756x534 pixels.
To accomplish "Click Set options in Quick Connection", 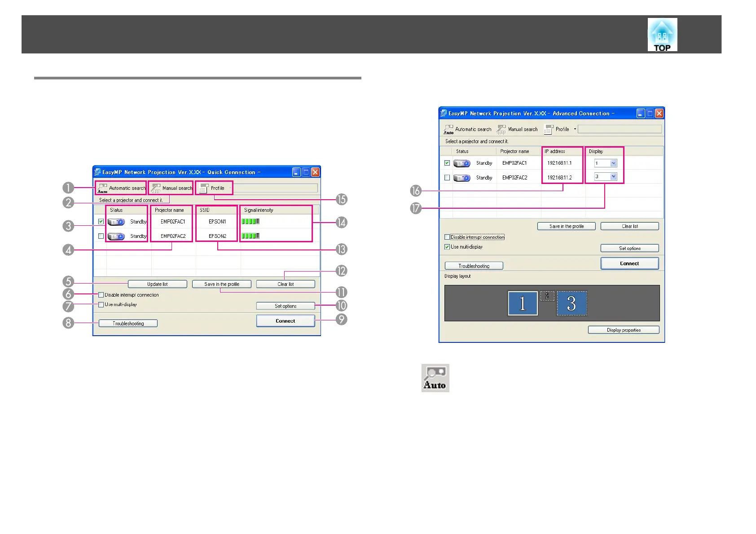I will click(286, 306).
